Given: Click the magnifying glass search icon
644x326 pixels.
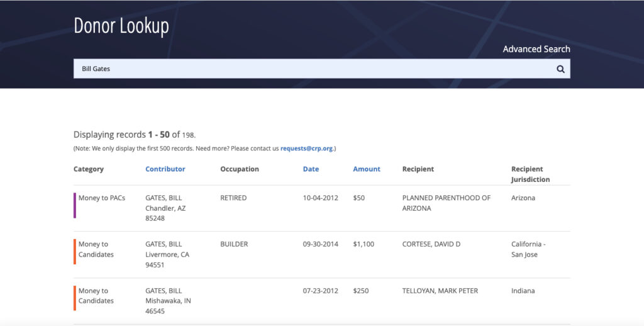Looking at the screenshot, I should point(560,69).
